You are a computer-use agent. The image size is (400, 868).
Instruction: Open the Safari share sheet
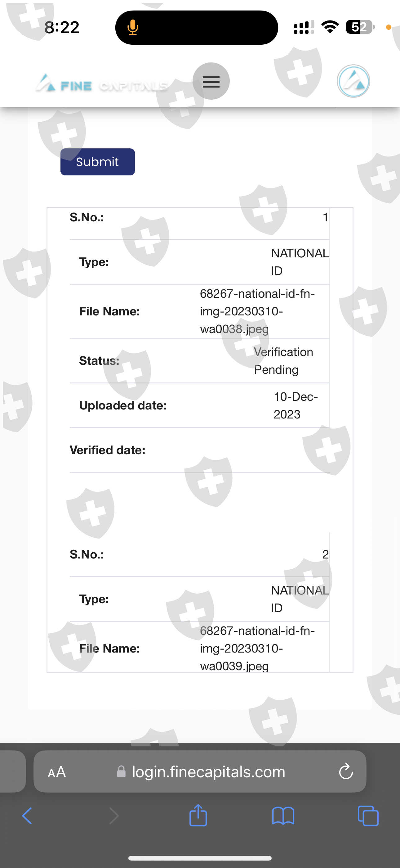click(x=198, y=815)
